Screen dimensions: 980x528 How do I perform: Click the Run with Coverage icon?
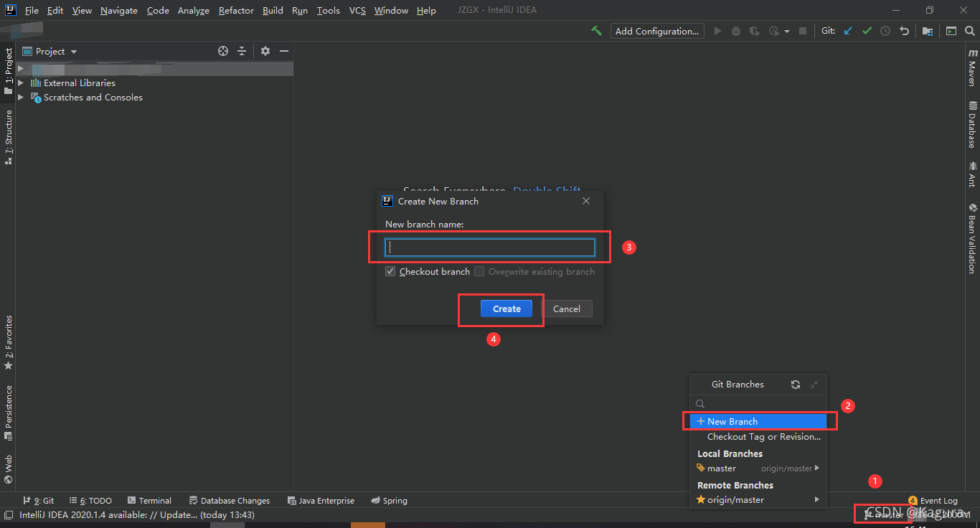(x=754, y=31)
